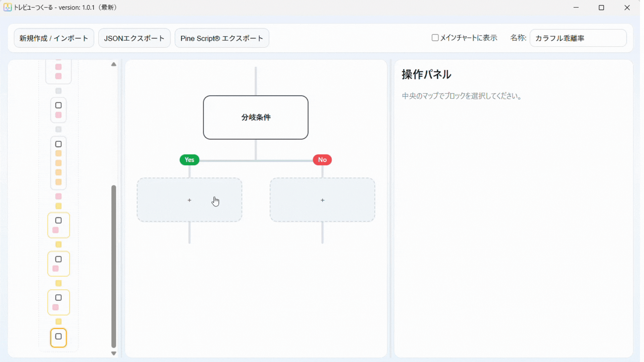Click the empty No-branch plus placeholder

point(322,200)
